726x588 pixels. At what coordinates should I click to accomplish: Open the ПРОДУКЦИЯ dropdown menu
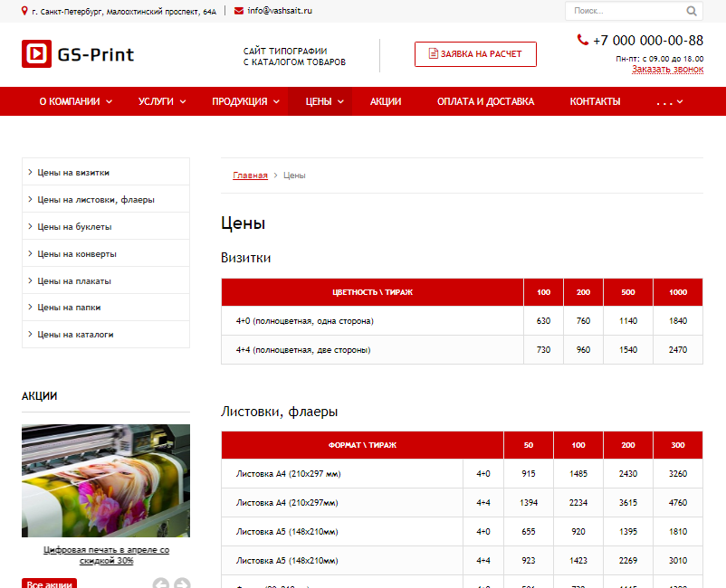tap(245, 101)
